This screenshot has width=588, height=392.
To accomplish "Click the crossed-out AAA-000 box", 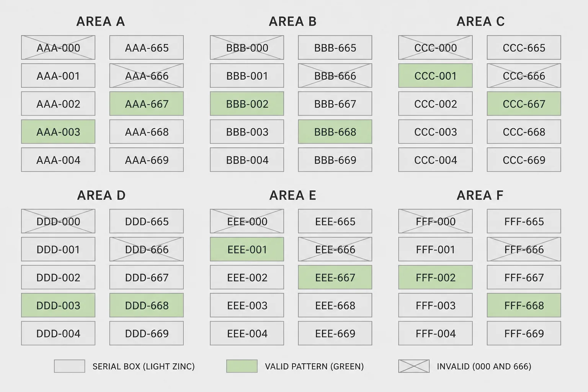I will [x=58, y=47].
